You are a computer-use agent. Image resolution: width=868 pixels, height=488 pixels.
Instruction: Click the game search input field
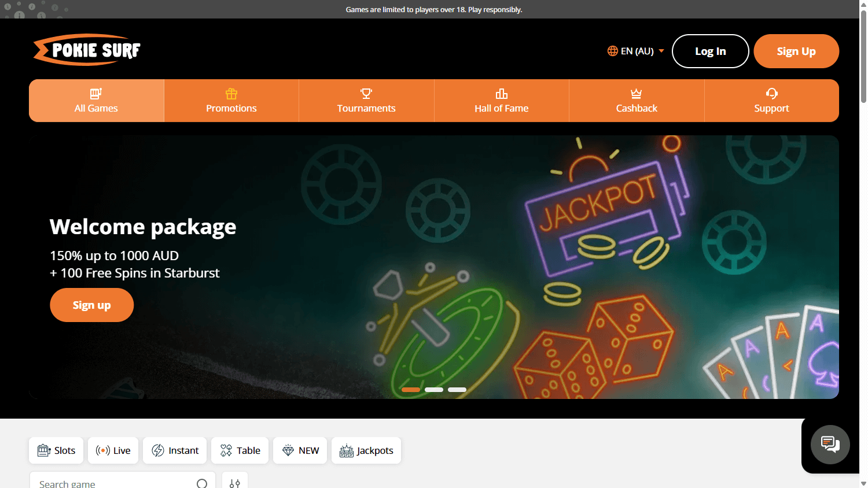104,483
